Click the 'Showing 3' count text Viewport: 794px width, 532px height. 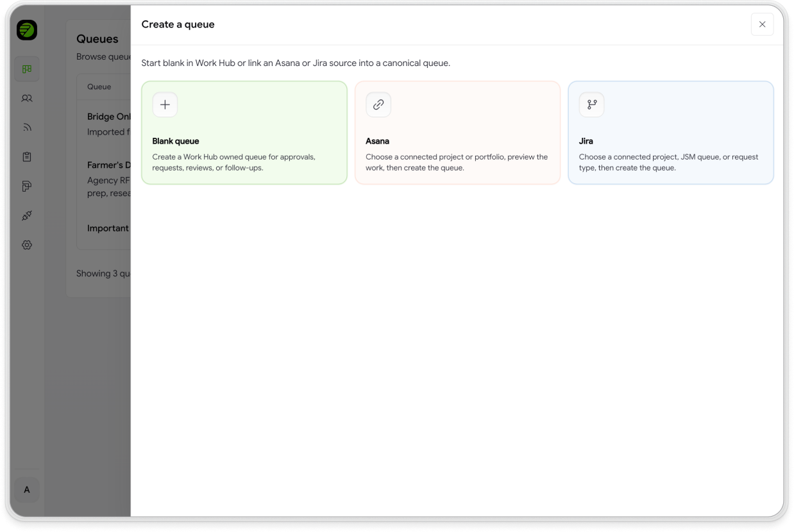click(103, 273)
